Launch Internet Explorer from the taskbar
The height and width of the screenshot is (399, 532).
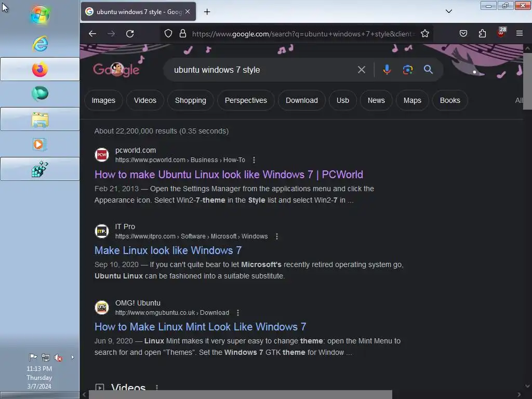[x=39, y=44]
